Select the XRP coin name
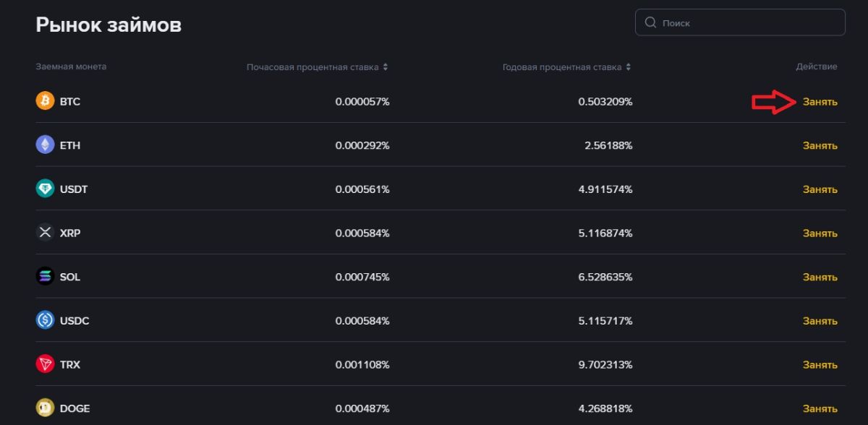Viewport: 868px width, 425px height. click(70, 233)
